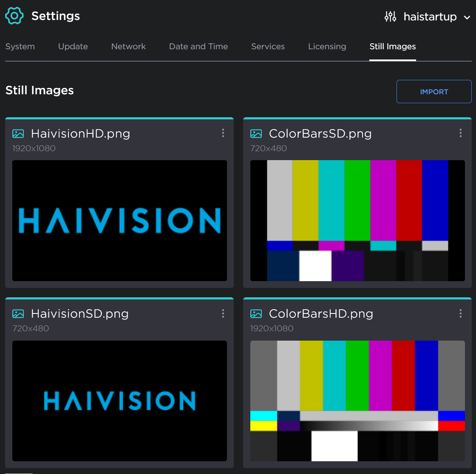476x474 pixels.
Task: Click the image icon beside HaivisionHD.png
Action: (x=18, y=134)
